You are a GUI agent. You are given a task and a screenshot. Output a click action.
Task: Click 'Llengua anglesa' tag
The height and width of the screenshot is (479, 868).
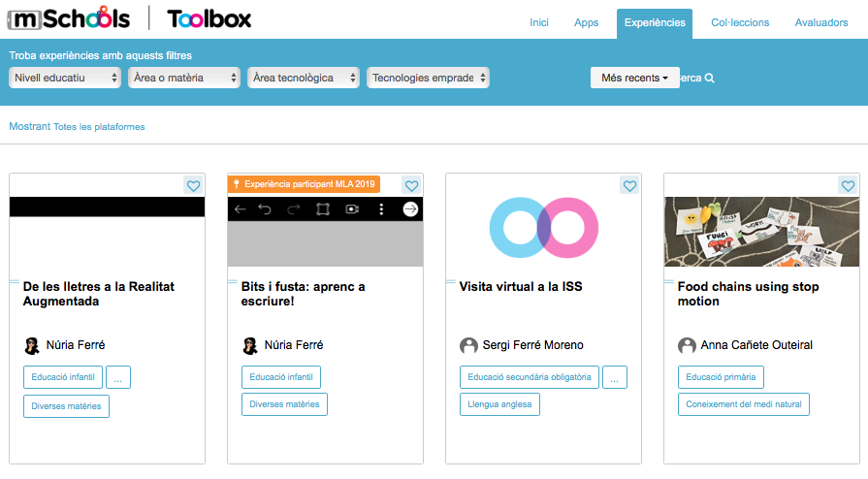[x=499, y=404]
